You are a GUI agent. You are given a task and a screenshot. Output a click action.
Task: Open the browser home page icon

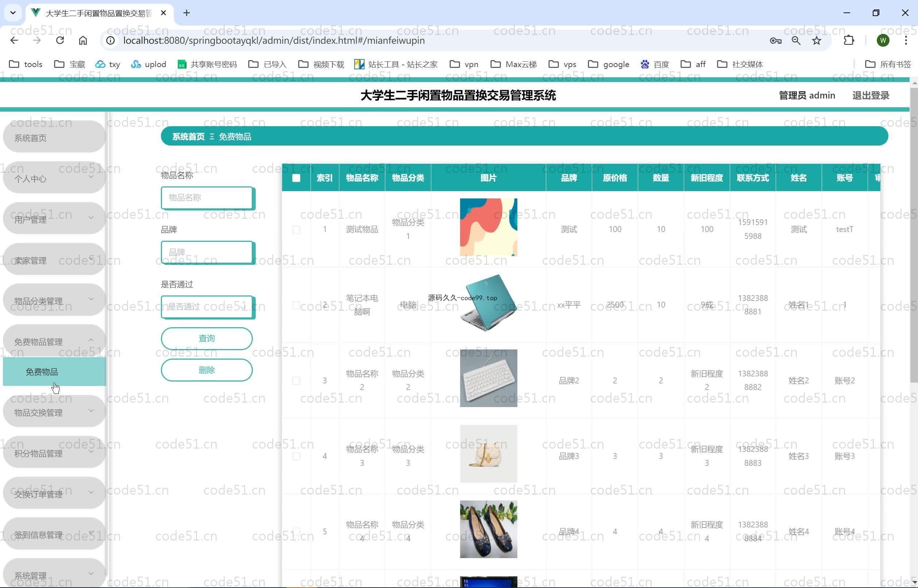pos(83,40)
